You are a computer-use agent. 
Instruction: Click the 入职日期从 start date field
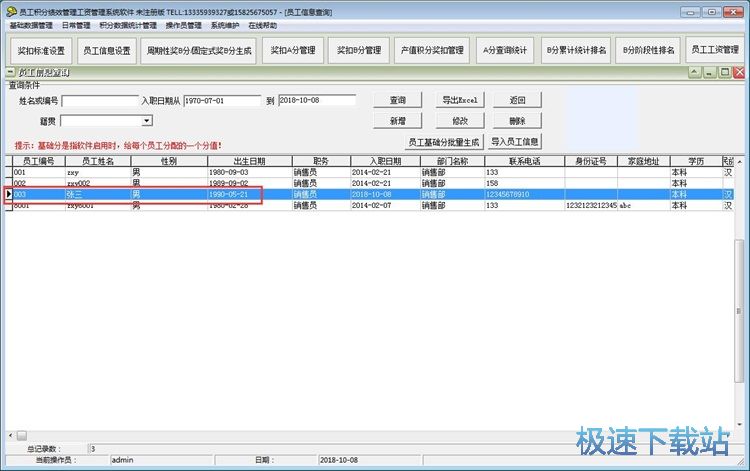point(222,100)
